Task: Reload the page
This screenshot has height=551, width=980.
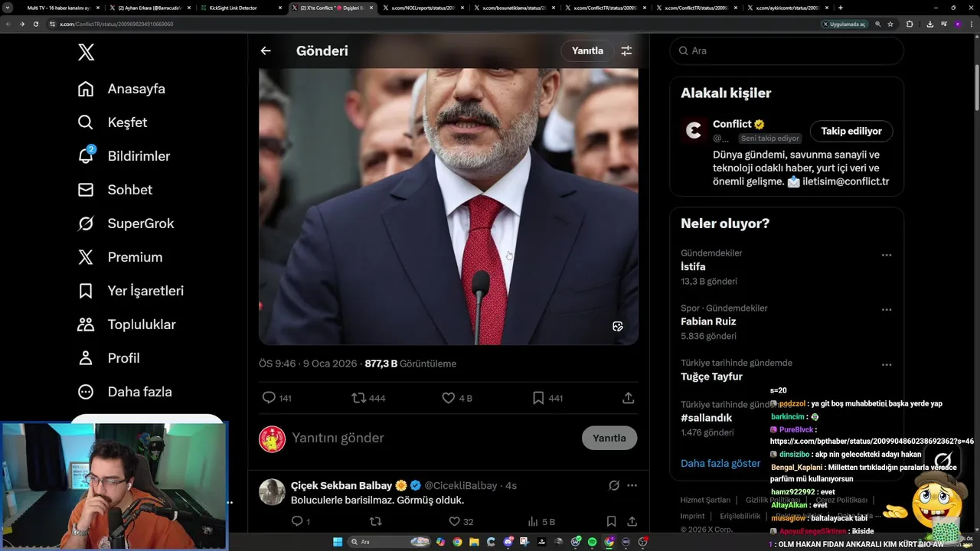Action: click(35, 24)
